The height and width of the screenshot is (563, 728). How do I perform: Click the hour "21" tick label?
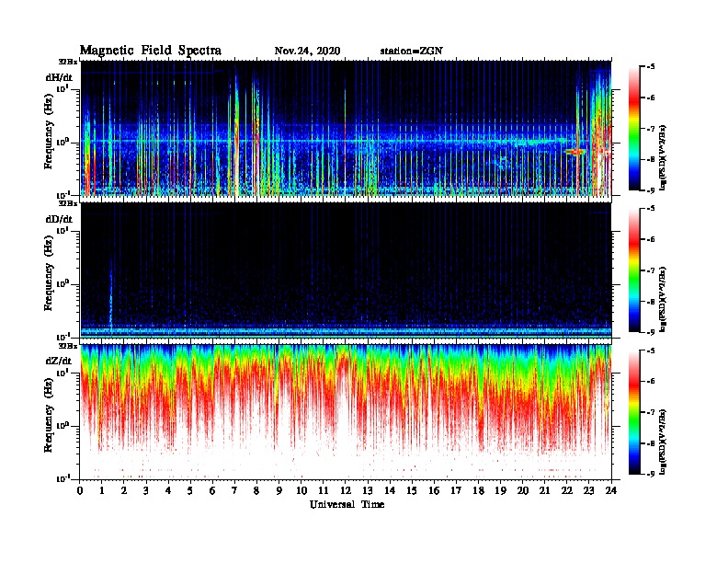[x=544, y=491]
